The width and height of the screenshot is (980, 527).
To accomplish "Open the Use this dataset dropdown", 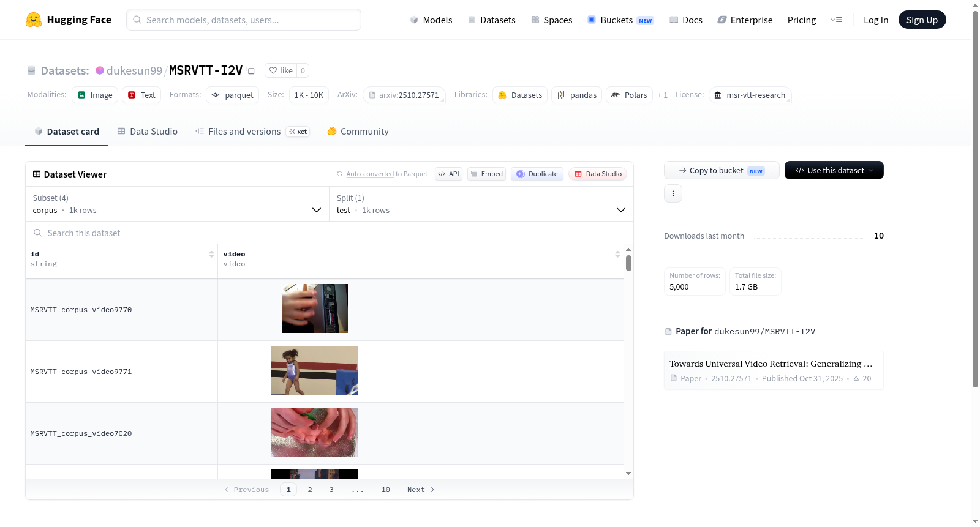I will [834, 170].
